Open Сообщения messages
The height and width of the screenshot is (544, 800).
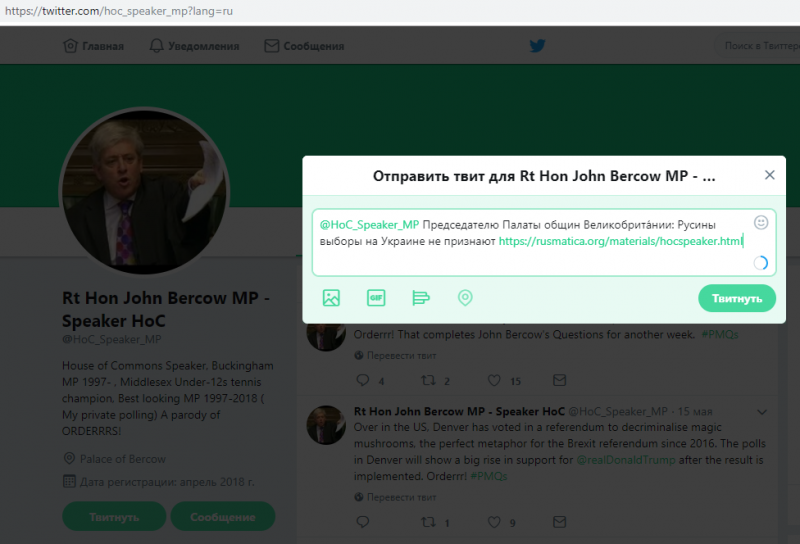(x=304, y=46)
